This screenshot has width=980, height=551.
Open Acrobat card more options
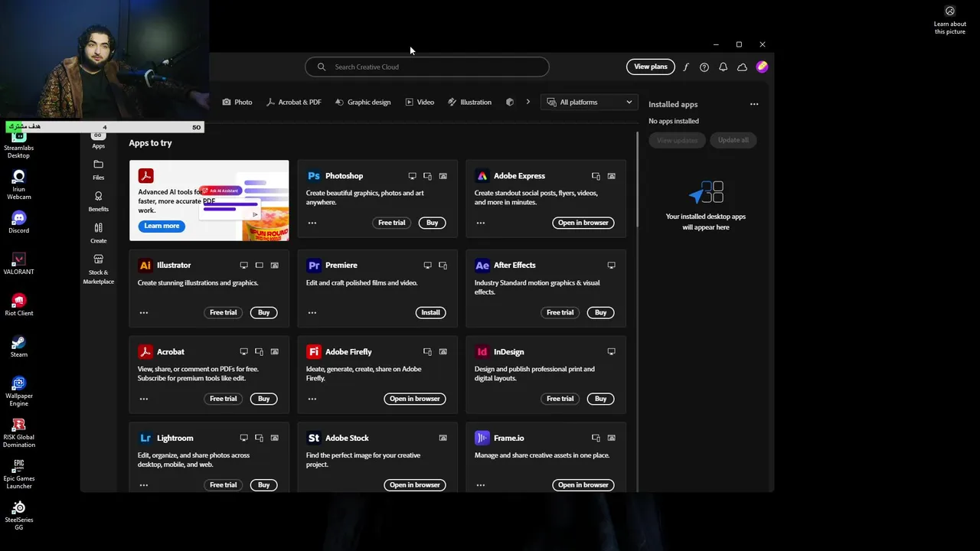pyautogui.click(x=144, y=399)
